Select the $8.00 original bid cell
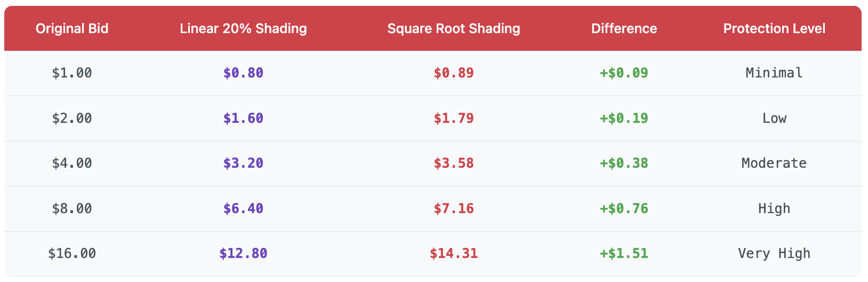This screenshot has height=282, width=868. (72, 208)
